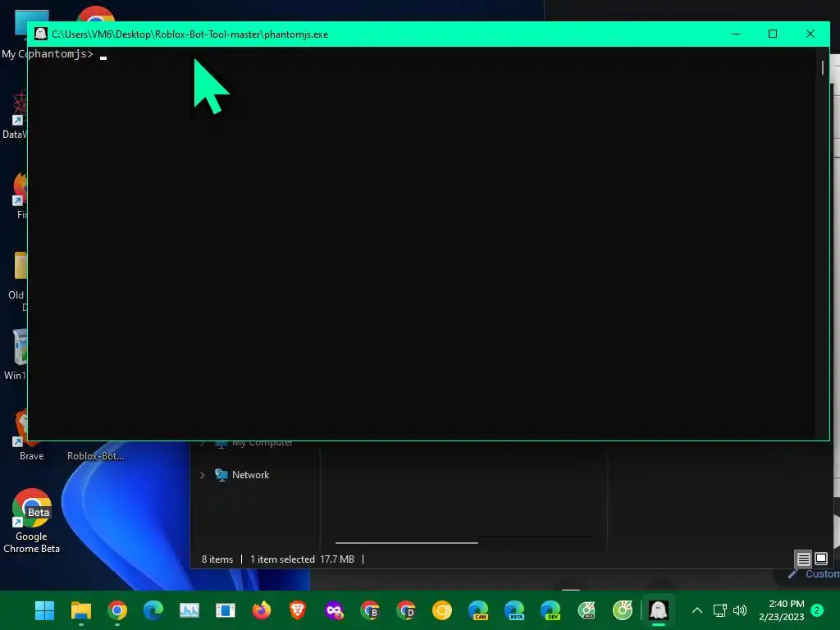Open the Windows Start menu
The width and height of the screenshot is (840, 630).
(44, 610)
